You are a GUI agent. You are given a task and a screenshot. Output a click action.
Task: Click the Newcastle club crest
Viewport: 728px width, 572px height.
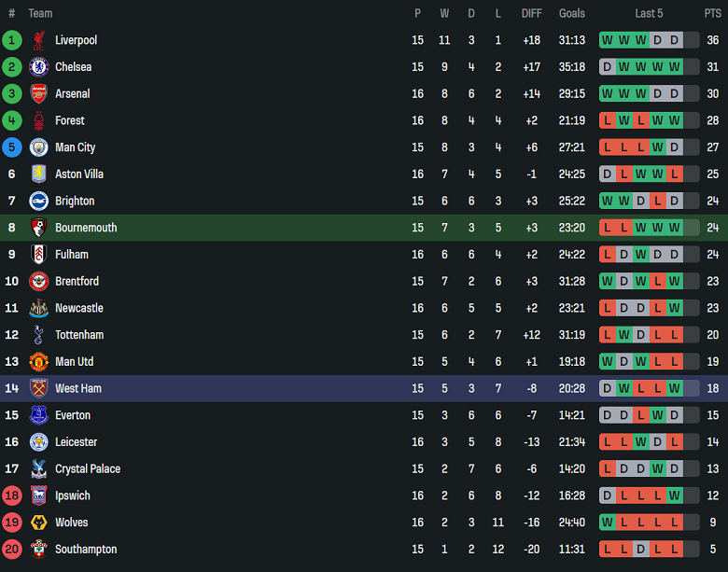pos(38,308)
